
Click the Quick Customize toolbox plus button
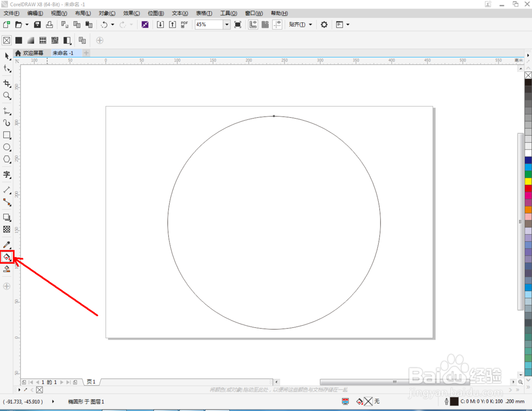pos(6,286)
